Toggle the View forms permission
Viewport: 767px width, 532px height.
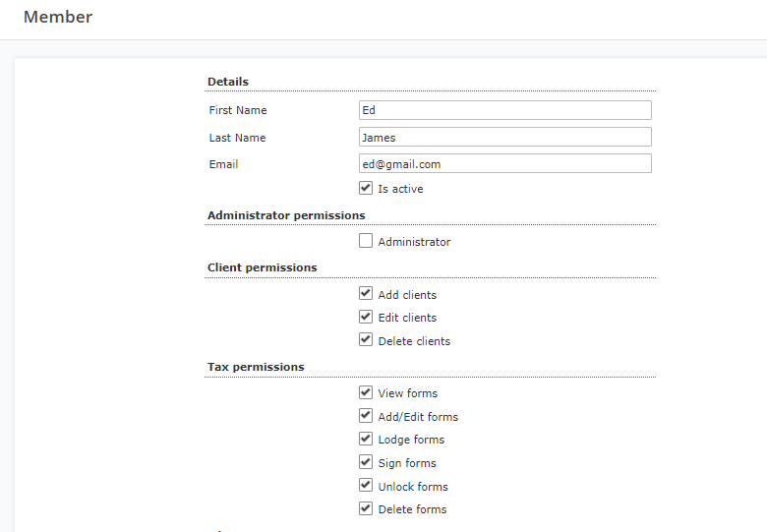pos(366,392)
